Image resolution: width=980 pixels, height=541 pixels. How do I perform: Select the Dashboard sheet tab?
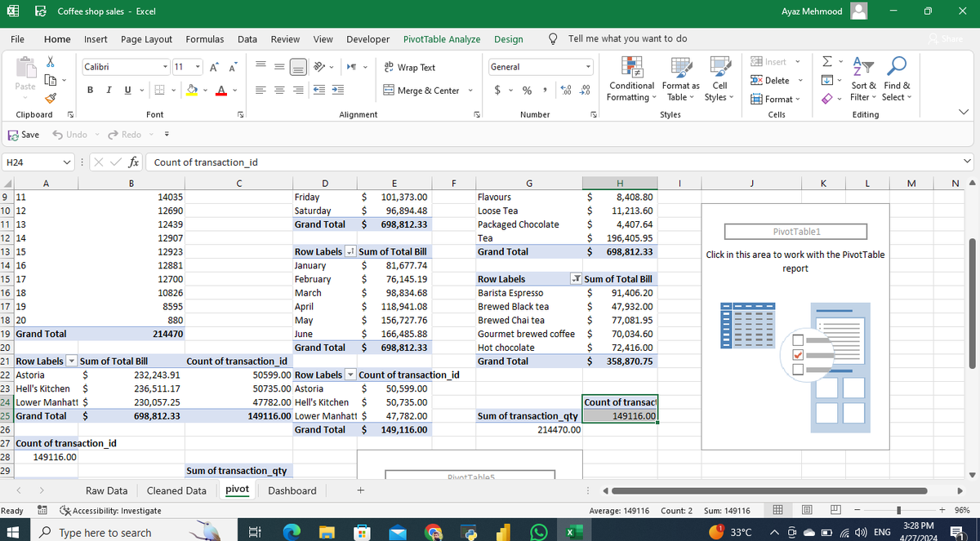[x=292, y=490]
